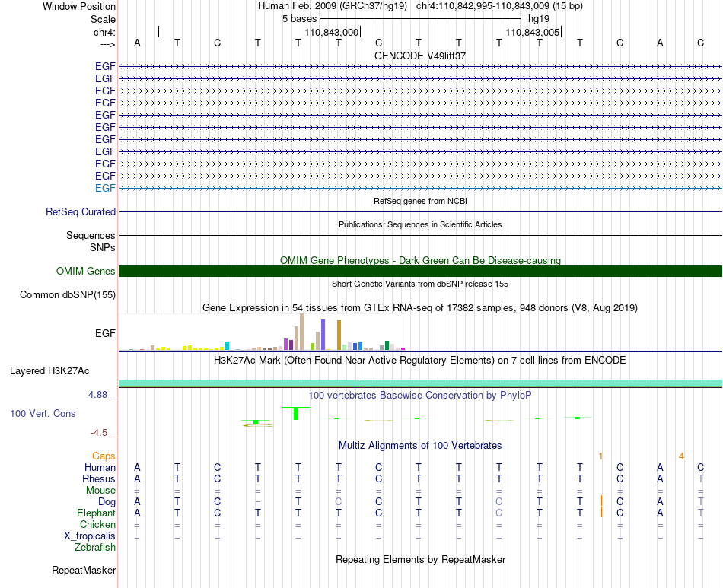Viewport: 723px width, 588px height.
Task: Click the blue-violet bar in GTEx chart
Action: click(323, 335)
